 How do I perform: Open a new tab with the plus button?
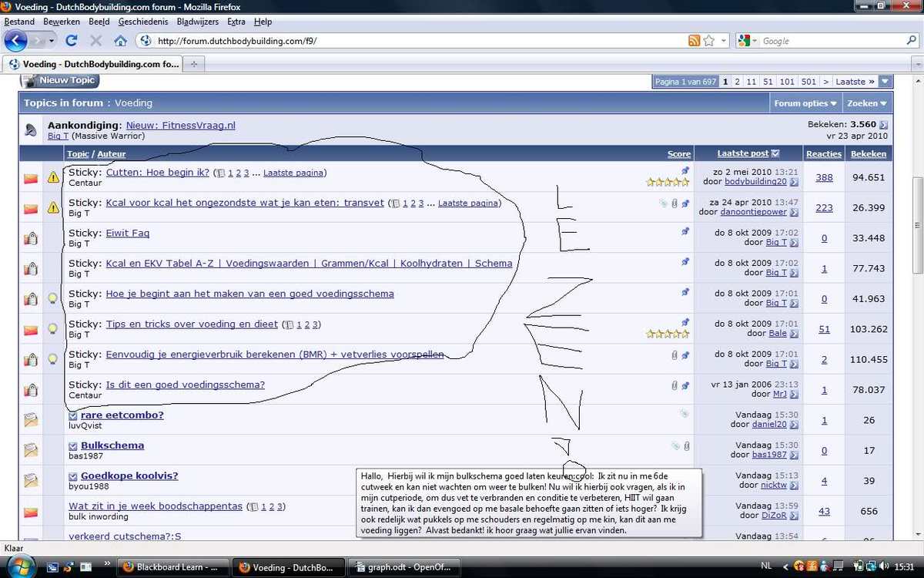[193, 64]
